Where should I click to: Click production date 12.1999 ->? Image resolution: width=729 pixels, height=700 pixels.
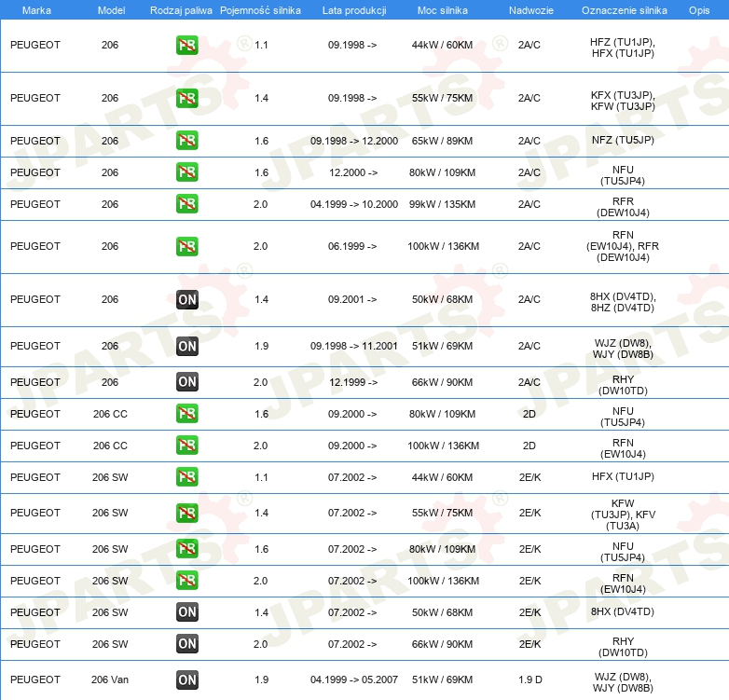353,382
